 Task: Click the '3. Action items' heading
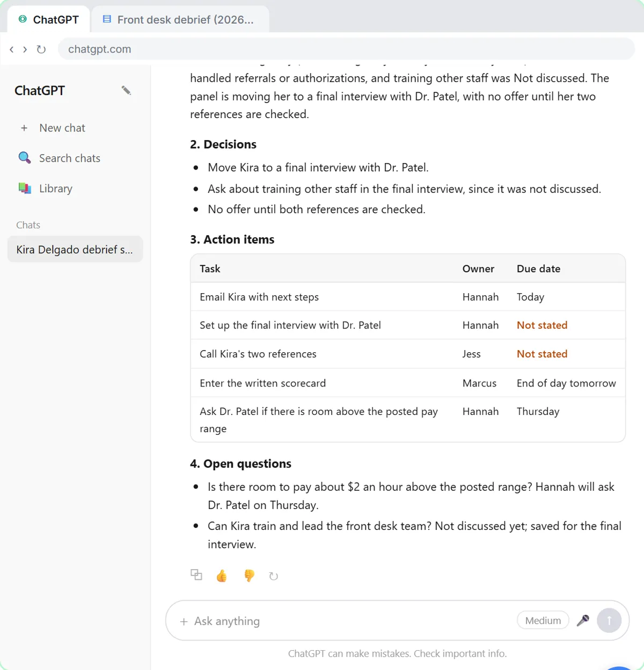(x=232, y=239)
